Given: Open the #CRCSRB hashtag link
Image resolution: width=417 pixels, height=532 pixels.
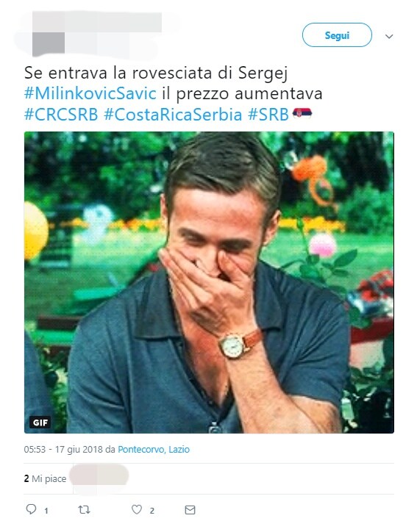Looking at the screenshot, I should 61,115.
